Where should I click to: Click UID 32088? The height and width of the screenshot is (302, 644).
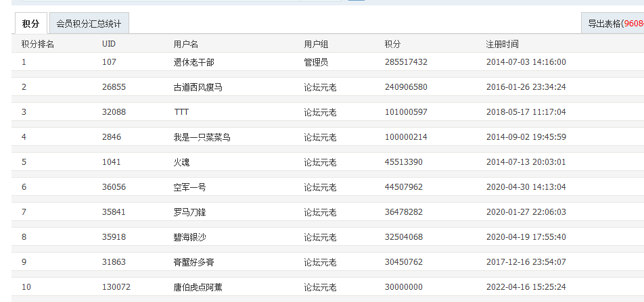114,112
